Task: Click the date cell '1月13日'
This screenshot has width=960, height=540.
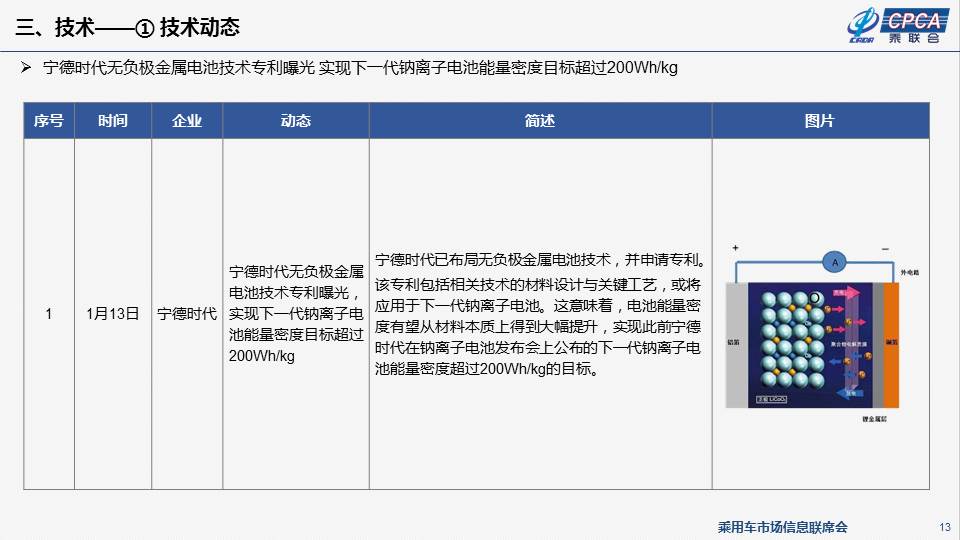Action: (113, 314)
